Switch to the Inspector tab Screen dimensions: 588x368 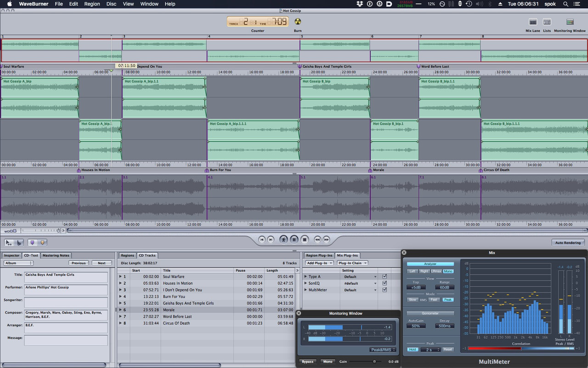point(12,255)
